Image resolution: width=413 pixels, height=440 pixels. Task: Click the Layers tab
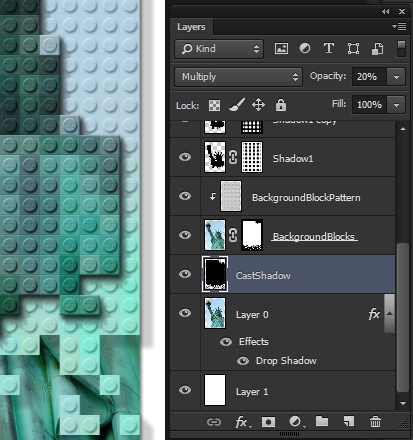pyautogui.click(x=191, y=27)
